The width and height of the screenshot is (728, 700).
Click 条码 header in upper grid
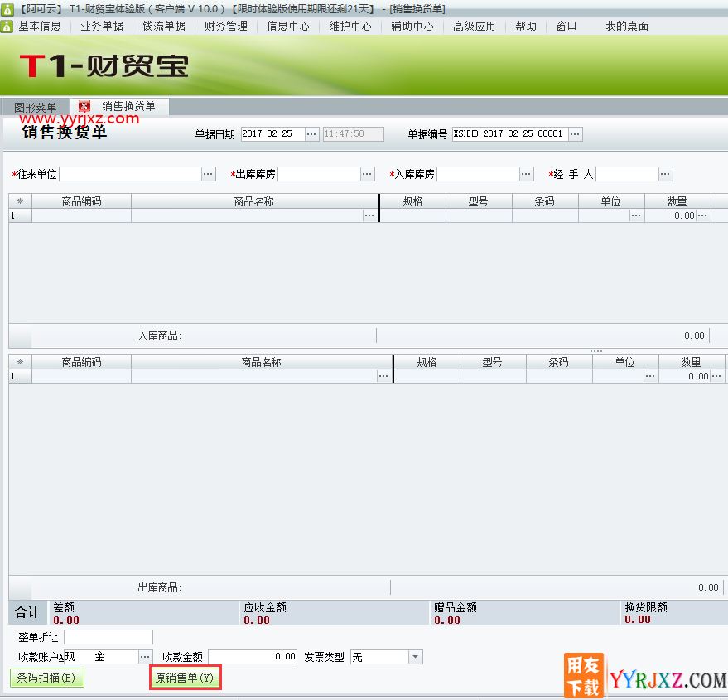pyautogui.click(x=545, y=201)
